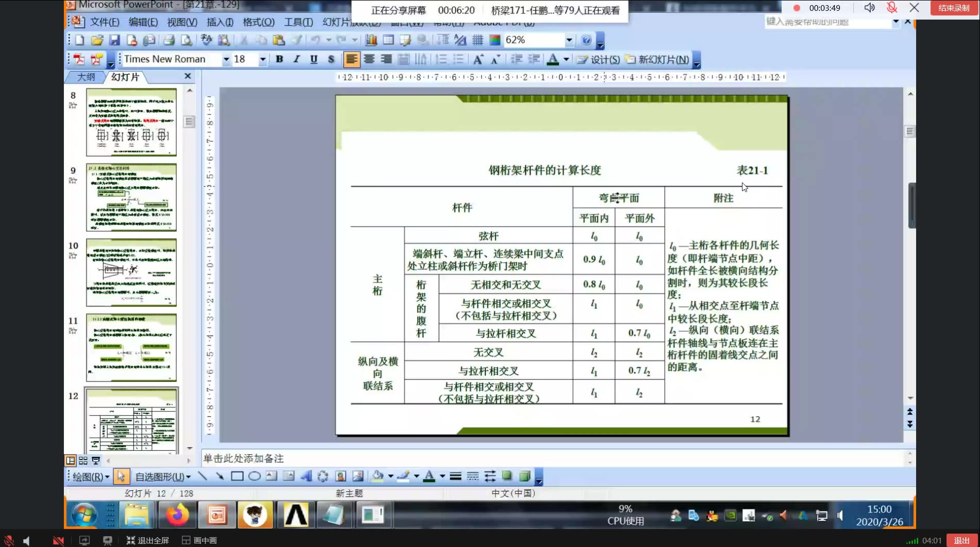Insert a chart

pyautogui.click(x=371, y=40)
